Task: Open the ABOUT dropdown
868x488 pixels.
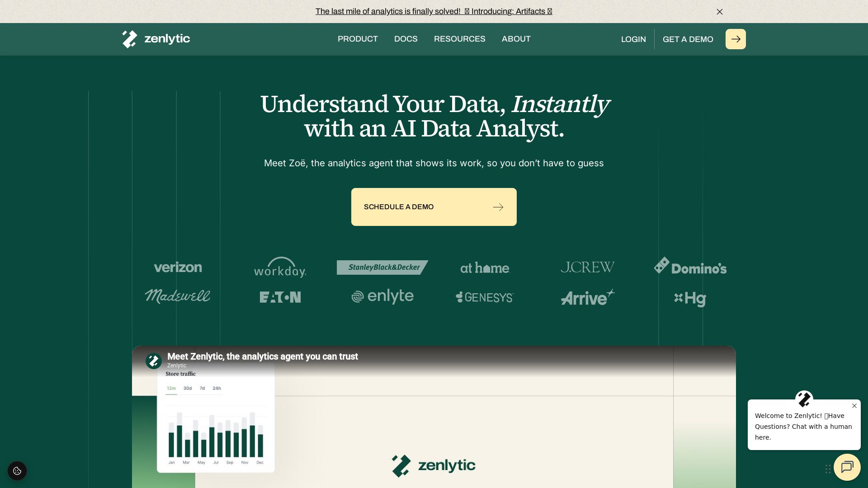Action: click(516, 39)
